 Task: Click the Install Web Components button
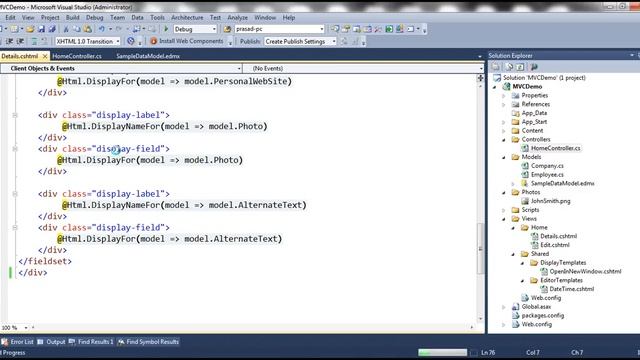click(x=187, y=41)
